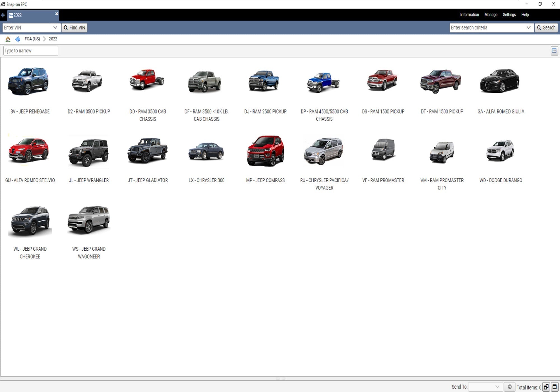Screen dimensions: 560x392
Task: Click the maximize panel icon in status bar
Action: pos(554,387)
